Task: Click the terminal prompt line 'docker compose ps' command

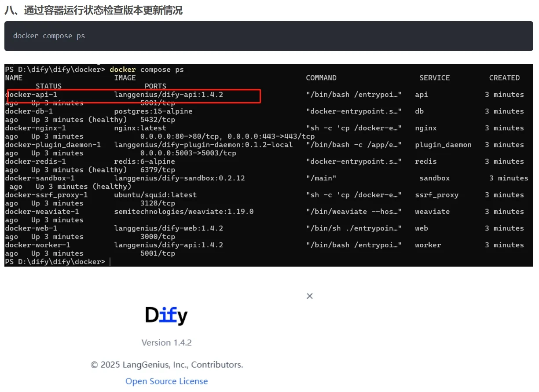Action: (x=147, y=70)
